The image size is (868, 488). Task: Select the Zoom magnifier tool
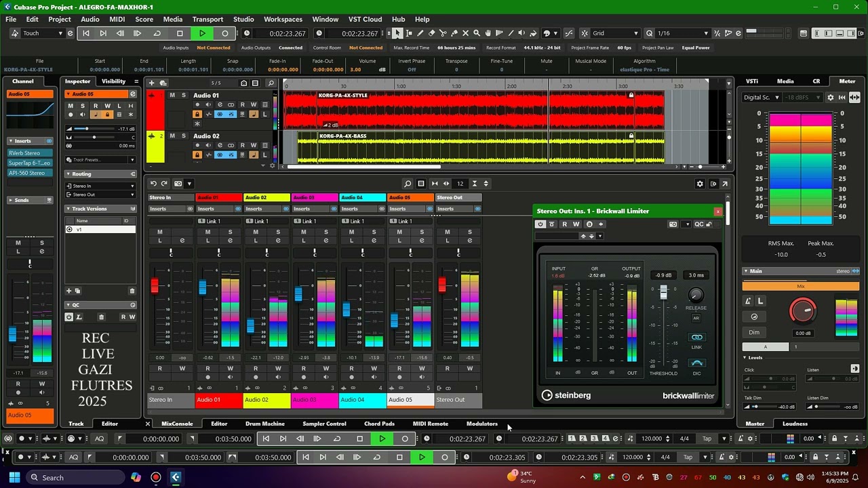pyautogui.click(x=477, y=33)
